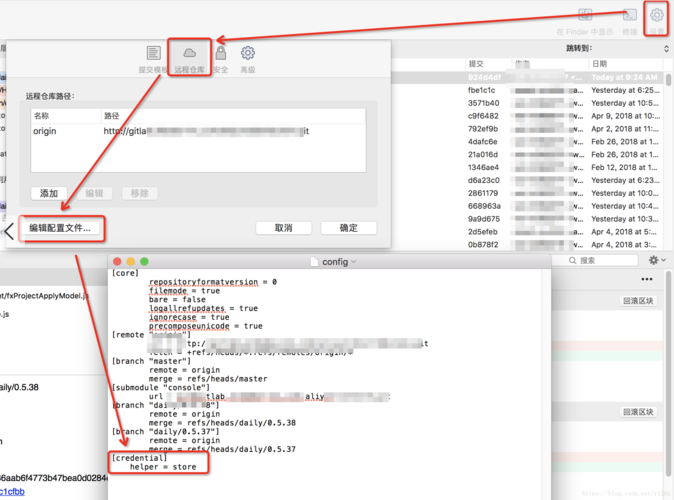Open the gear dropdown beside search field
Viewport: 674px width, 500px height.
click(x=657, y=260)
